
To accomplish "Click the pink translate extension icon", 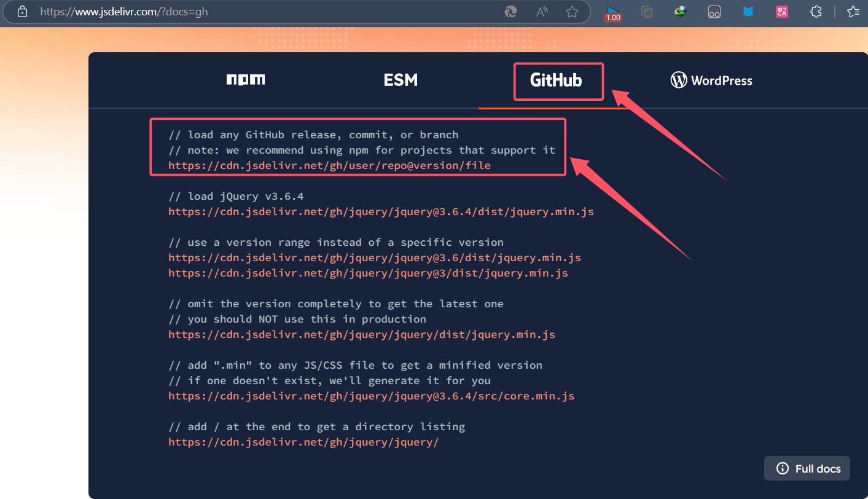I will point(781,12).
